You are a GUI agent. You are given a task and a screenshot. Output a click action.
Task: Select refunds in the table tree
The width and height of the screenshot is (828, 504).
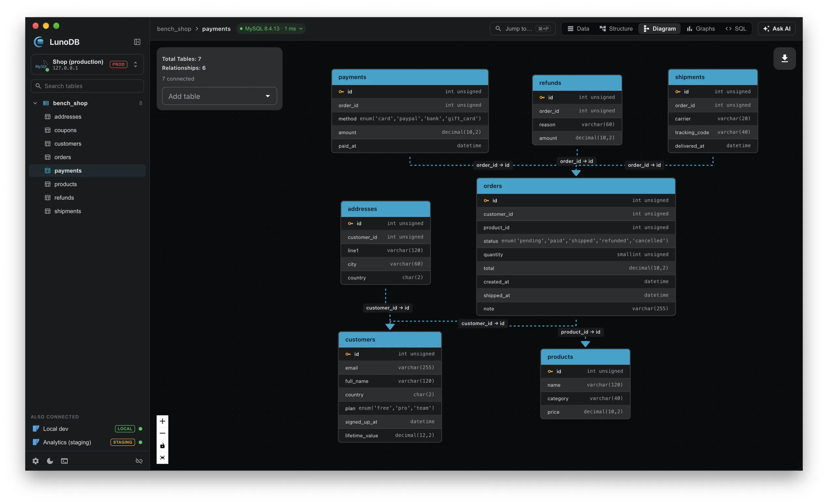click(x=87, y=198)
